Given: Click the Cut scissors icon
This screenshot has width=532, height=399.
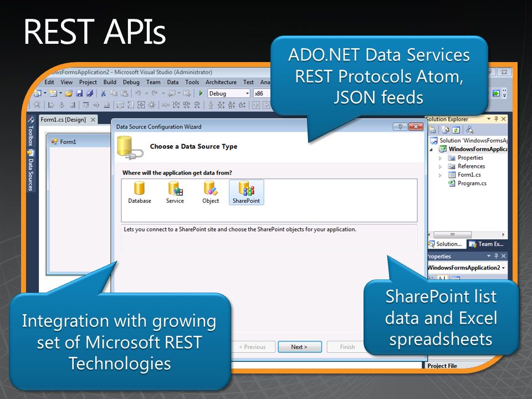Looking at the screenshot, I should coord(103,93).
